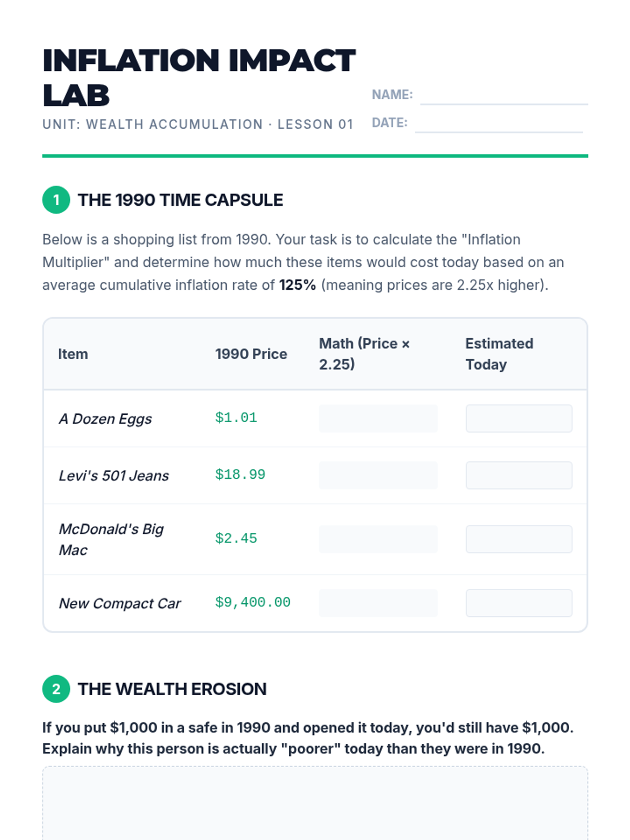
Task: Select the 1990 Price column header
Action: coord(251,354)
